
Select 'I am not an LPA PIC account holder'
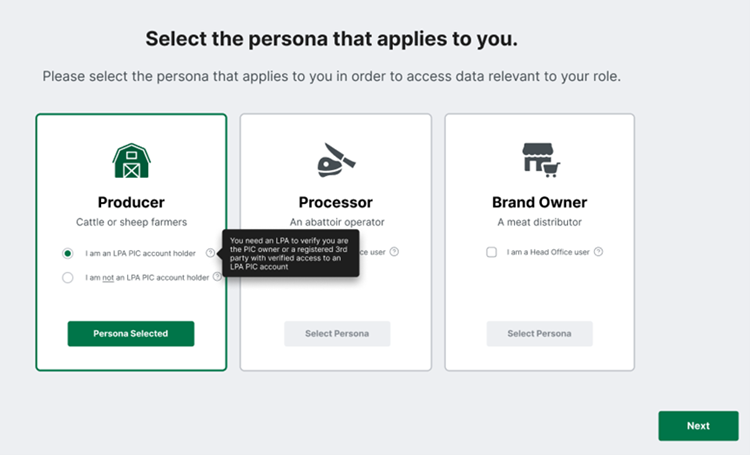[68, 277]
